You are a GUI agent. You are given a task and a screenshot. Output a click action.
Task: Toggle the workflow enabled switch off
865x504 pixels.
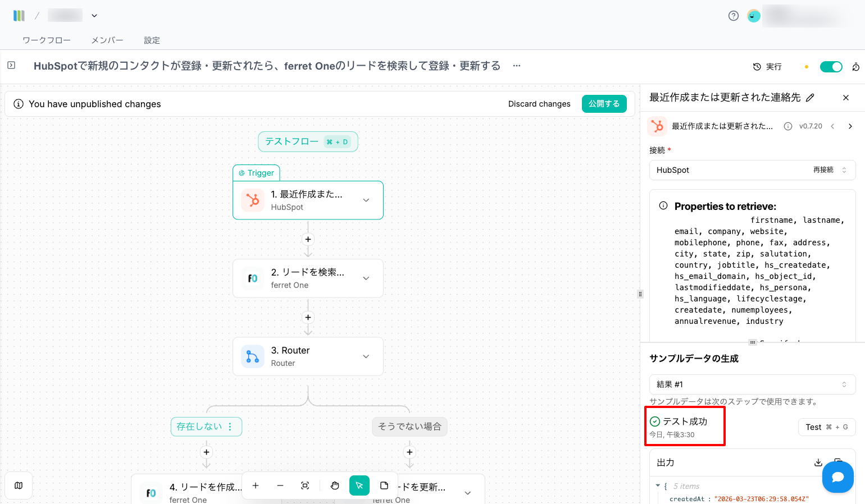click(831, 67)
